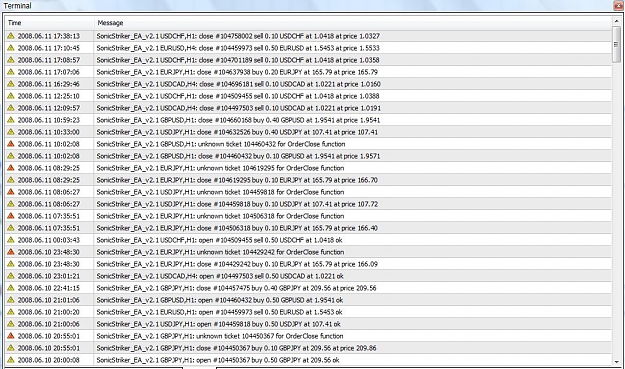
Task: Click the red error icon for unknown ticket 104619295
Action: pos(11,168)
